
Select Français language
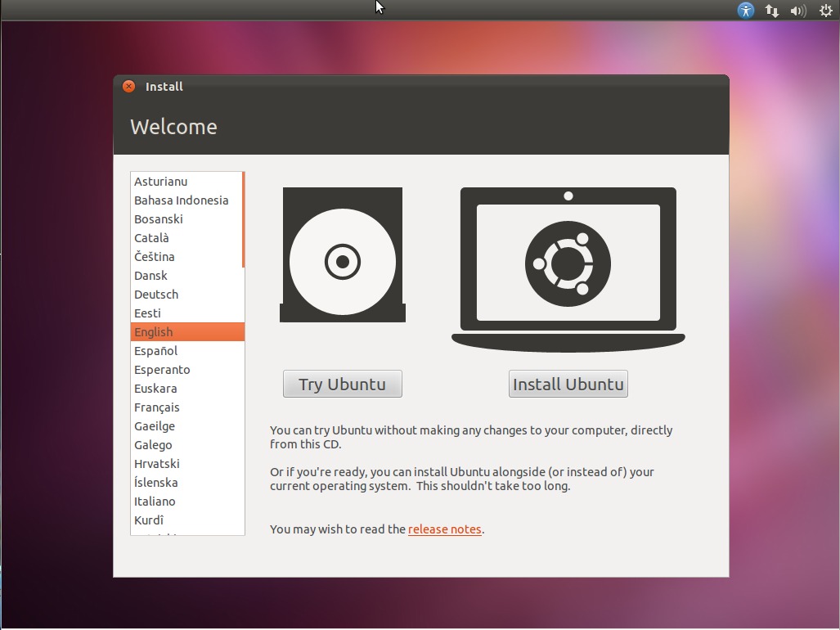186,407
